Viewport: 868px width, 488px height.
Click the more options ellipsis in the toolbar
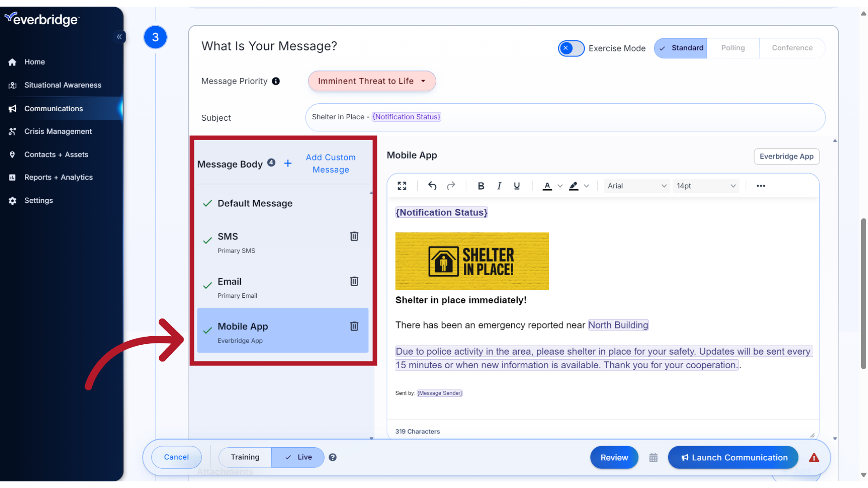click(761, 186)
